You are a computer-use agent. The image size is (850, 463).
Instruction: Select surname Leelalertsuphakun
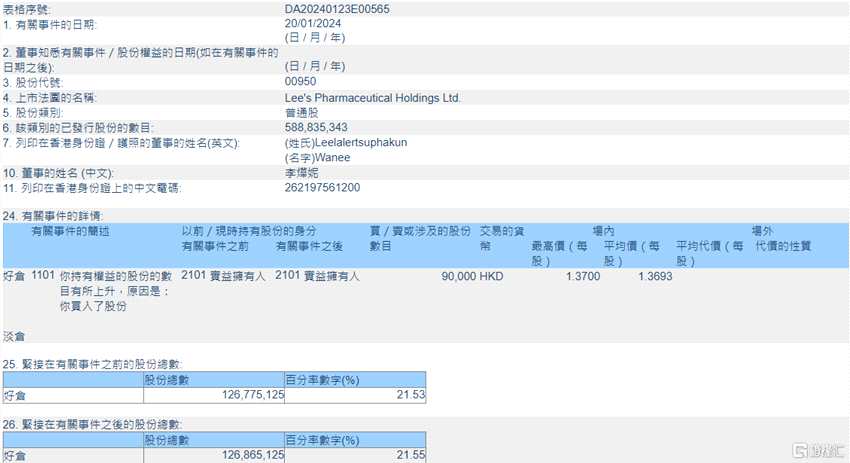click(x=361, y=143)
